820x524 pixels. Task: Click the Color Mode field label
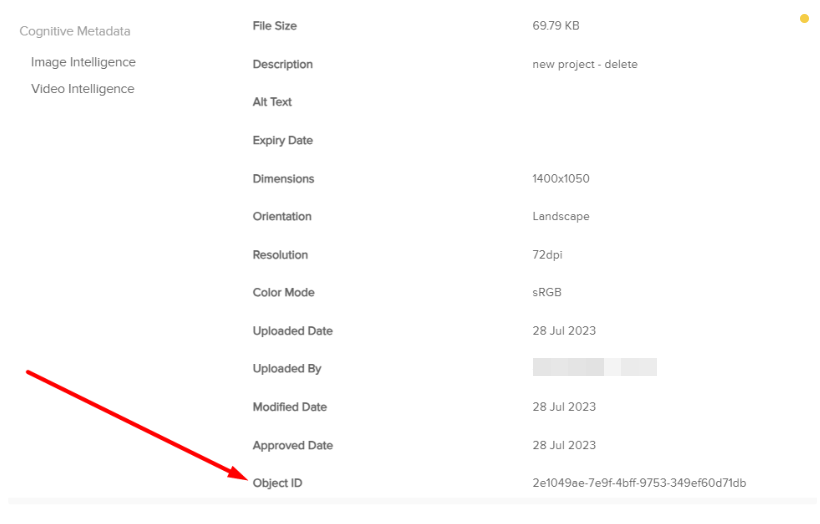pos(284,293)
